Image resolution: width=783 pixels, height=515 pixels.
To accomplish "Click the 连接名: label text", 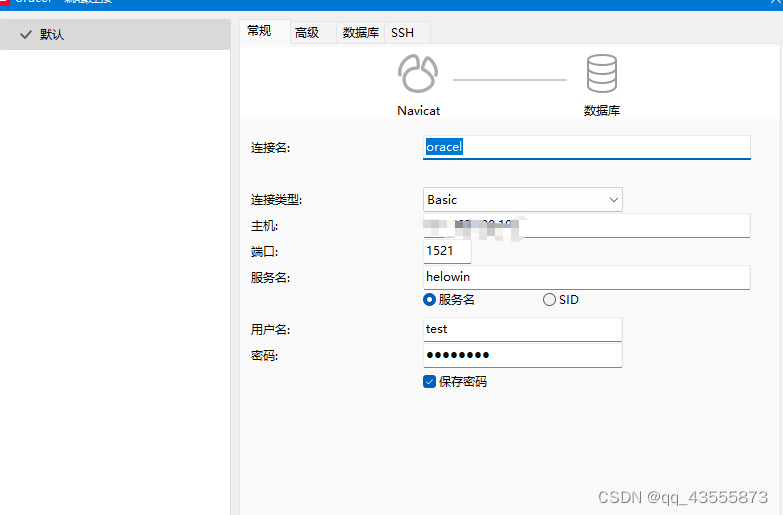I will click(x=270, y=148).
